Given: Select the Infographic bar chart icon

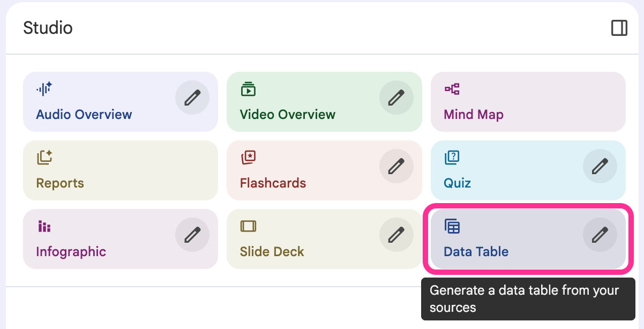Looking at the screenshot, I should 44,226.
